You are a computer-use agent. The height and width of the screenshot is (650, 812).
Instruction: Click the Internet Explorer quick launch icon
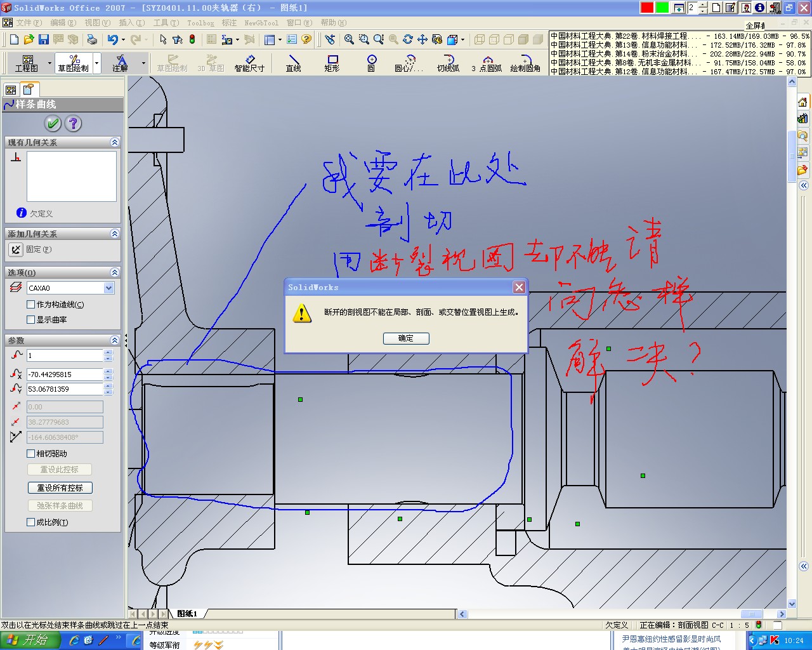[x=74, y=640]
